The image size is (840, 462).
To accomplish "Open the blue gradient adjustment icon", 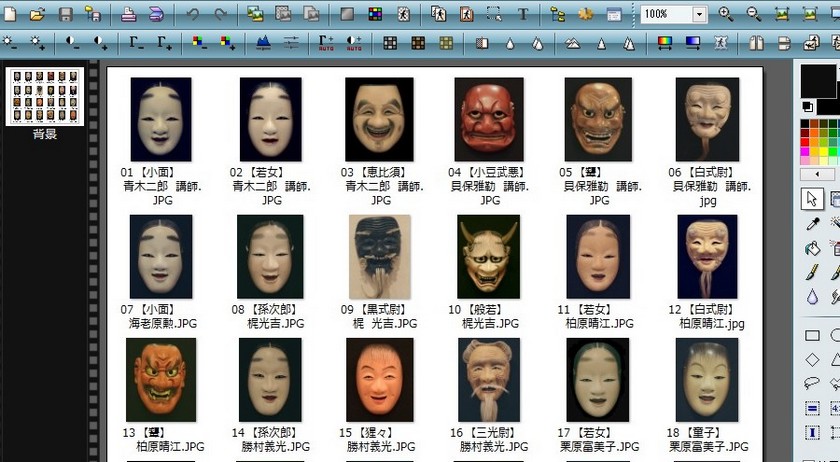I will click(x=693, y=42).
